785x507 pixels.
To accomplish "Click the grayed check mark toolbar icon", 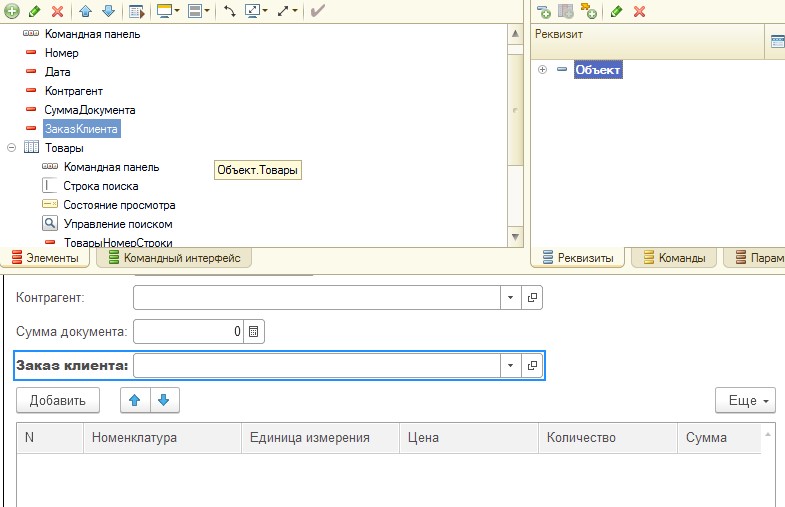I will (x=317, y=11).
